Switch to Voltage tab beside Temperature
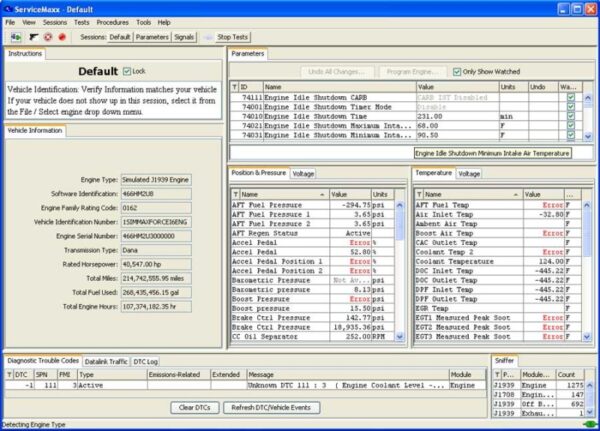Viewport: 600px width, 431px height. 469,174
